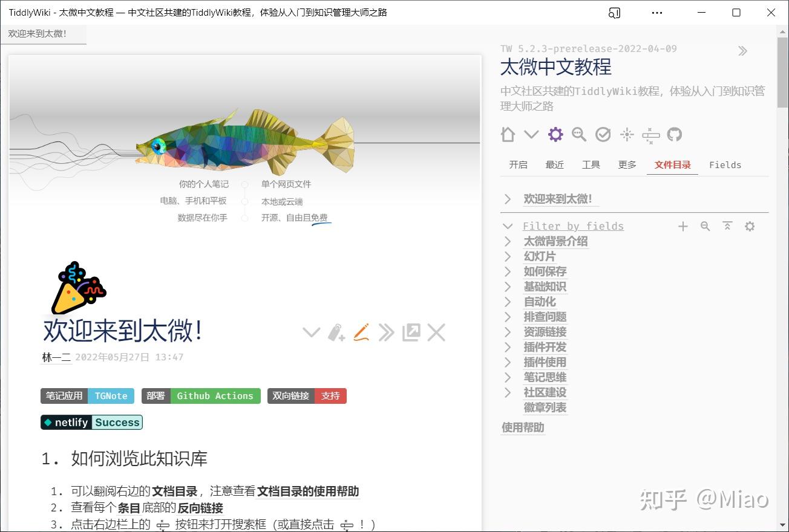Close the 欢迎来到太微 tiddler with the X
This screenshot has height=532, width=789.
[x=436, y=332]
